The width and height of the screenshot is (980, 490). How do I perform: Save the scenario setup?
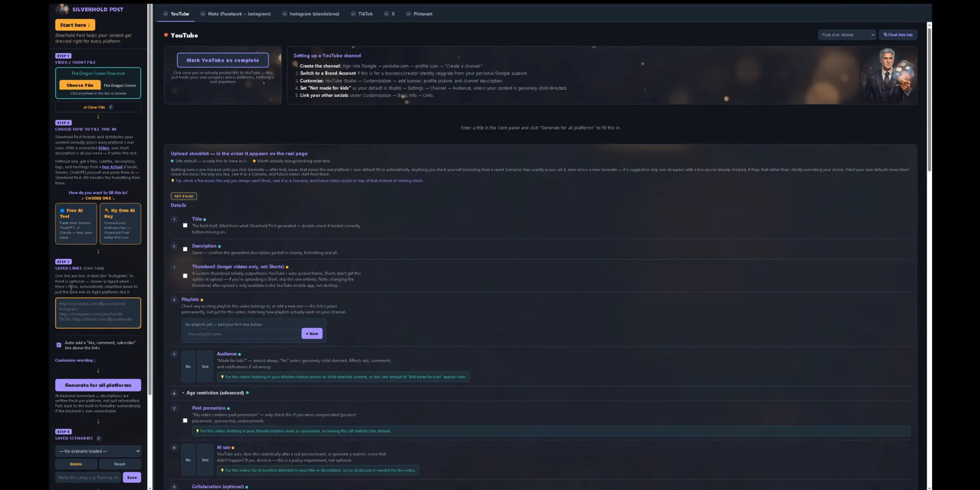[x=132, y=477]
